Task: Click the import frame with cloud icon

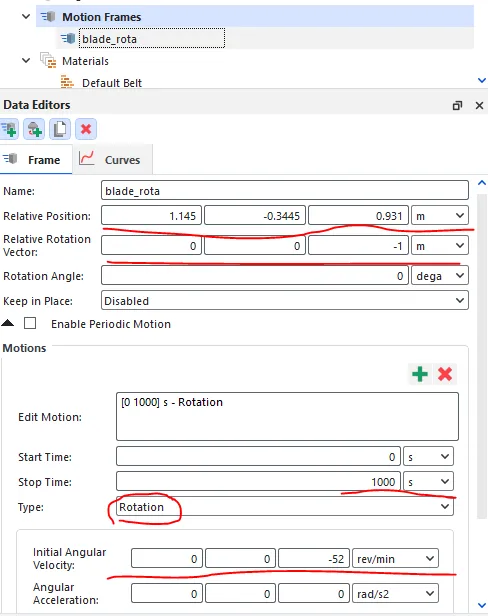Action: tap(34, 129)
